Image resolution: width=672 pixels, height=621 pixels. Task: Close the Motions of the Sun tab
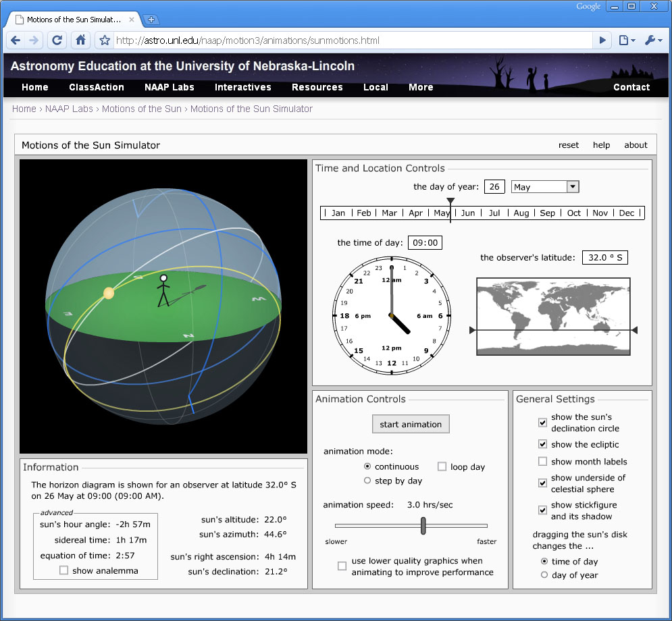(132, 20)
